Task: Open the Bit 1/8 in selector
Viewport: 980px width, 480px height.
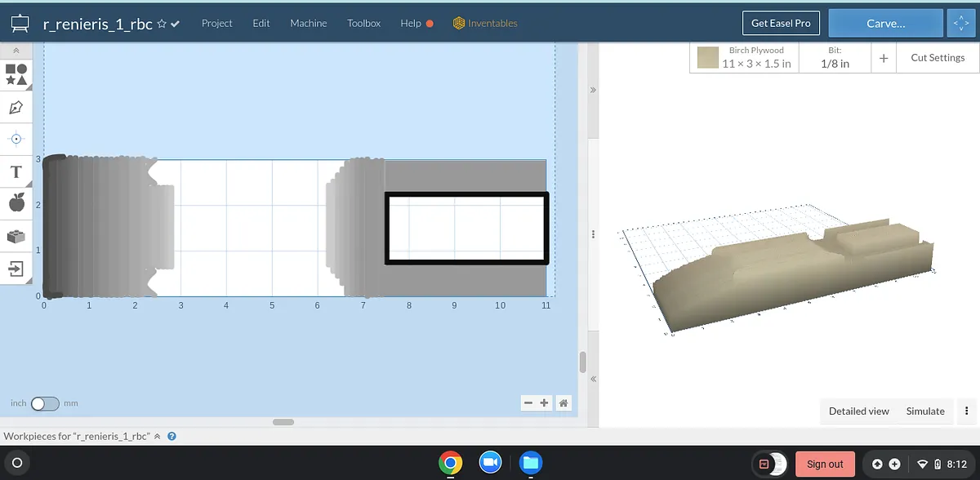Action: (x=834, y=58)
